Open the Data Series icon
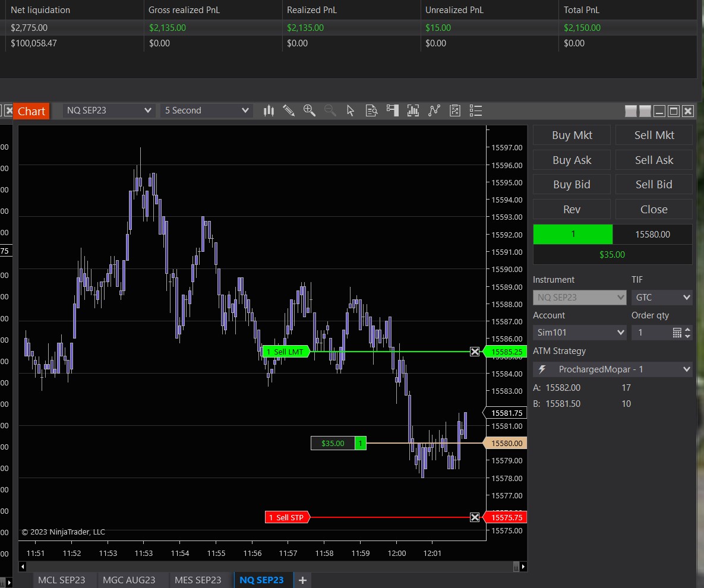This screenshot has height=588, width=704. (x=413, y=110)
